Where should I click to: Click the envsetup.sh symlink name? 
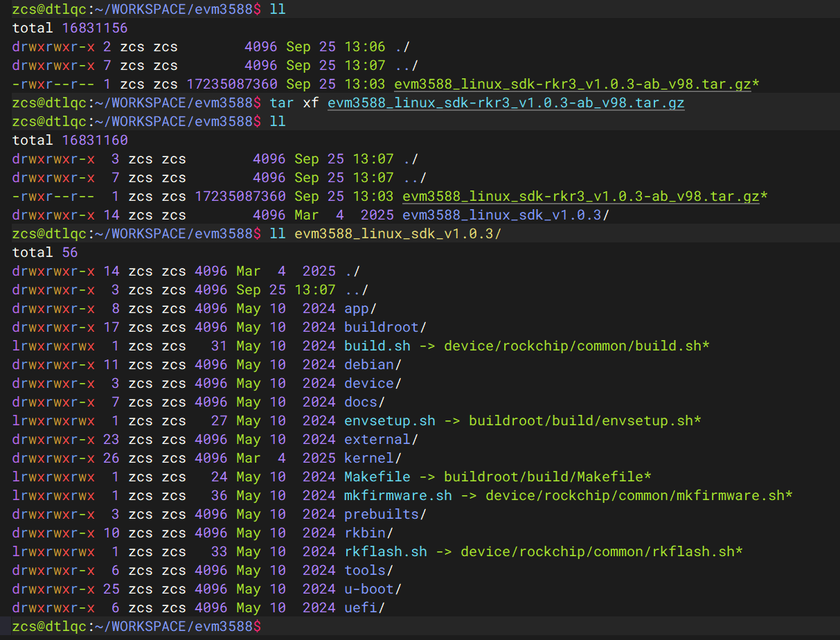click(389, 421)
